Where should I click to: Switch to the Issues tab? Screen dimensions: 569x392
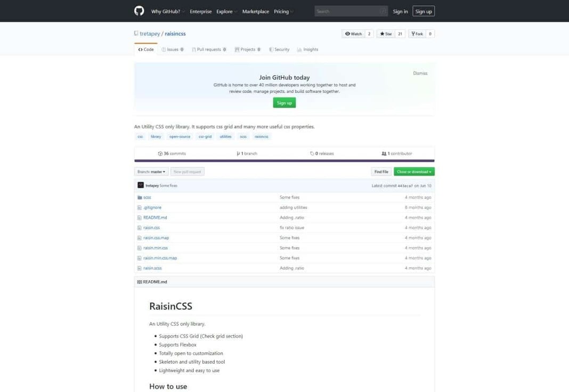click(x=172, y=49)
